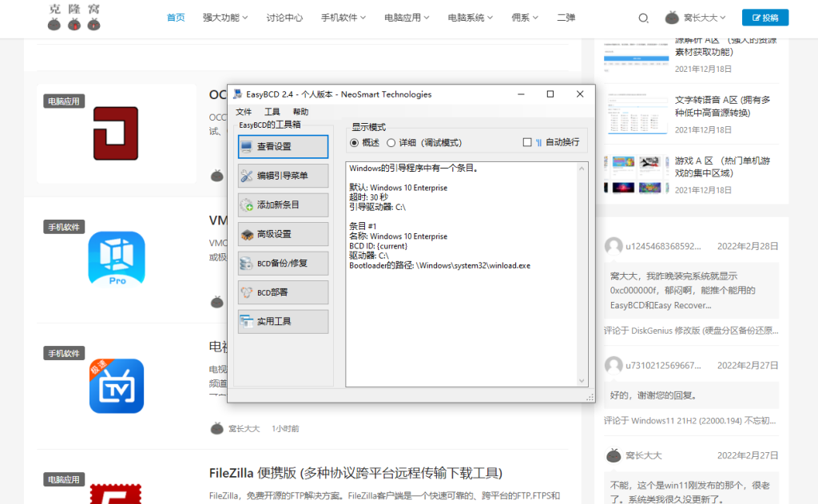Click username u1245468368592... in comments
Viewport: 818px width, 504px height.
tap(664, 246)
